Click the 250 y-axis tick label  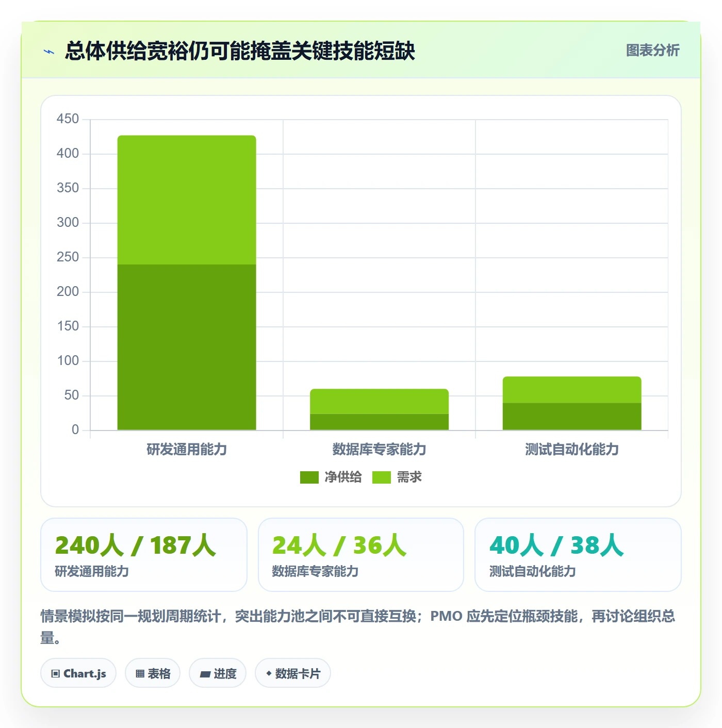pyautogui.click(x=68, y=257)
